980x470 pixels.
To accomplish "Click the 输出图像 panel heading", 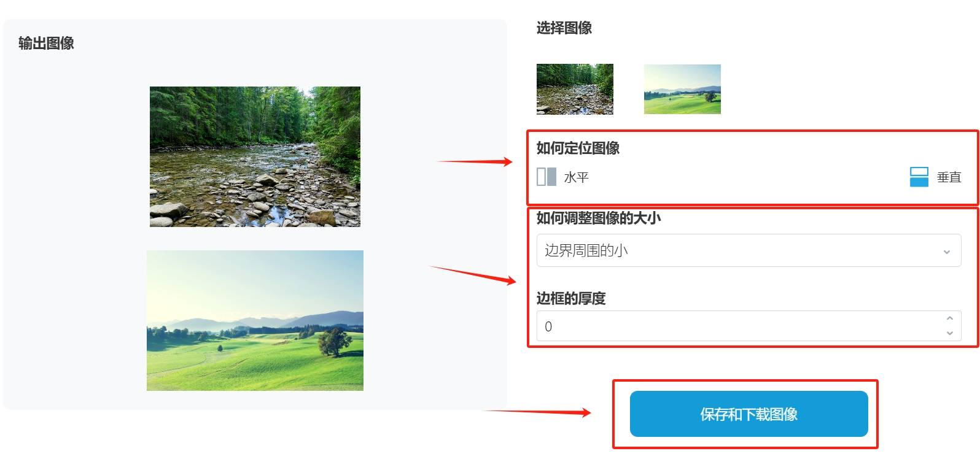I will tap(46, 43).
